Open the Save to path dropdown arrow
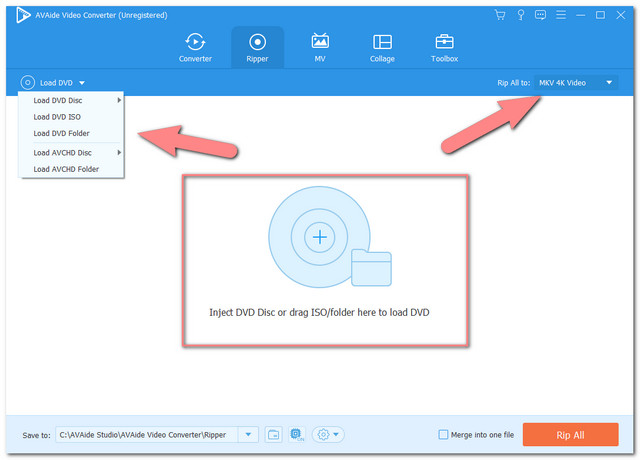The image size is (640, 460). [x=248, y=435]
